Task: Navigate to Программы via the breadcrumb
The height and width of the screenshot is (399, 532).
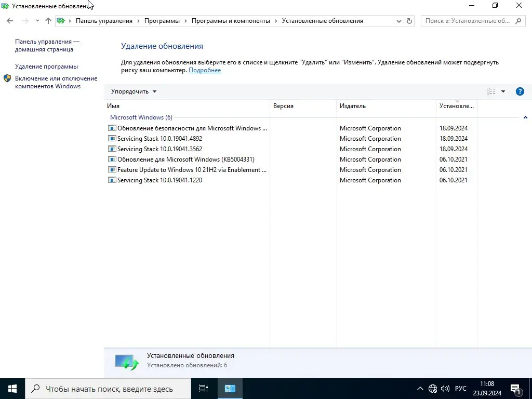Action: pyautogui.click(x=162, y=21)
